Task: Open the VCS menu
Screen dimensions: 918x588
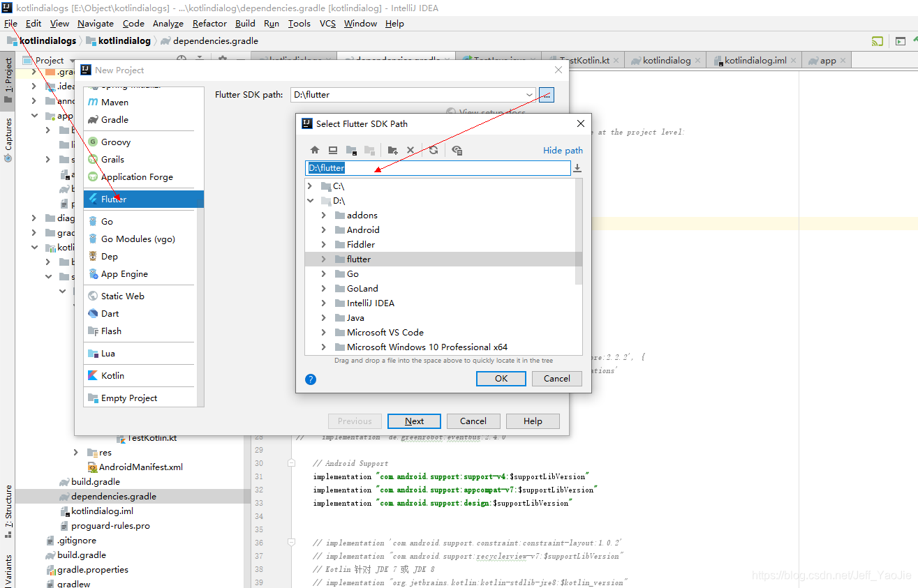Action: pos(327,23)
